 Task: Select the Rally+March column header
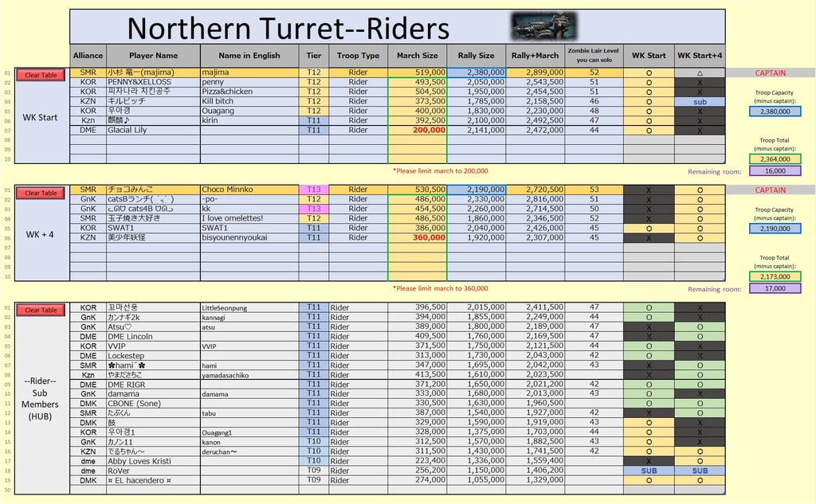(535, 56)
